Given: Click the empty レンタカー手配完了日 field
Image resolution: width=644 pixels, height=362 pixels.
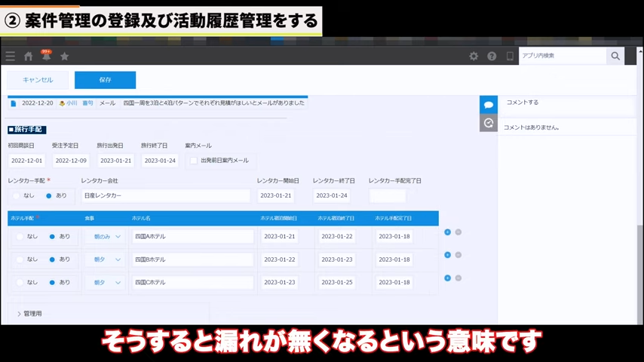Looking at the screenshot, I should [x=388, y=195].
